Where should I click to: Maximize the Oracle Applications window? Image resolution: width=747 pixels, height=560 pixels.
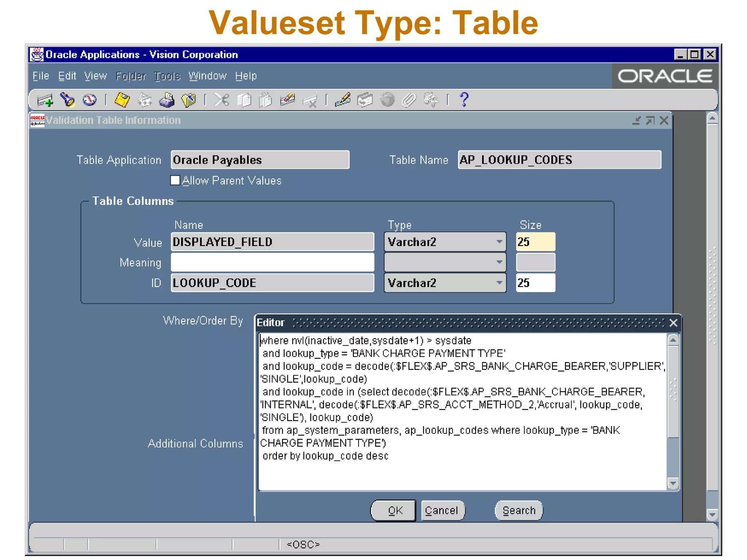point(694,55)
